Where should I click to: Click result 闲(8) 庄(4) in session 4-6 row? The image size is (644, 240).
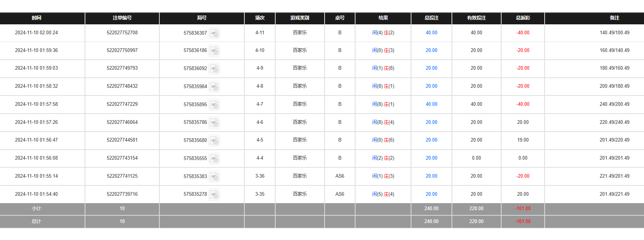(383, 122)
